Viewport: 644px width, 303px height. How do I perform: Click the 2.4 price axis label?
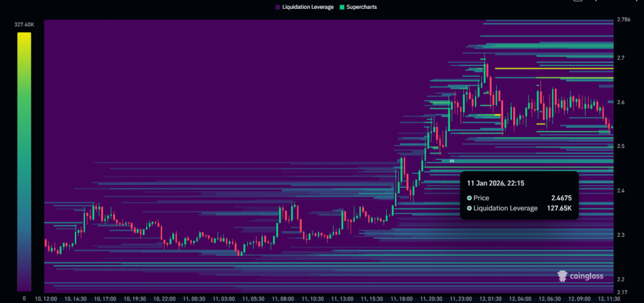click(621, 191)
